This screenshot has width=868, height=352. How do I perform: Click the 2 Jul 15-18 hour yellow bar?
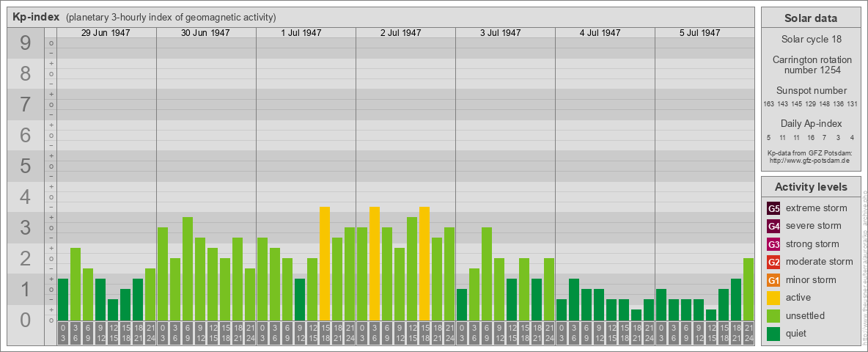[424, 263]
